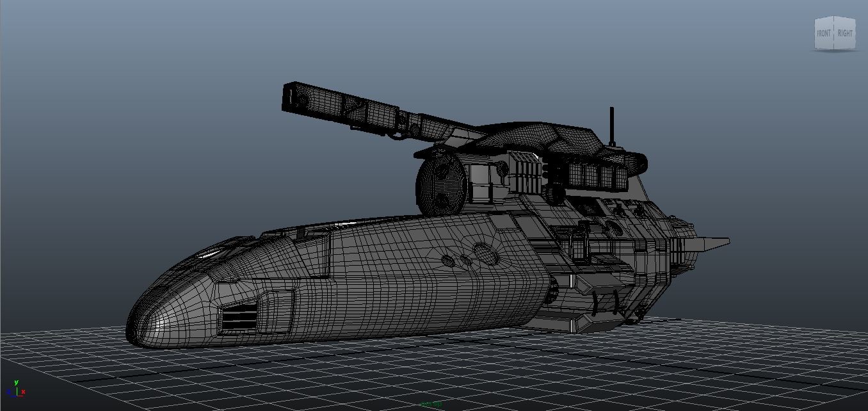Click the origin of the axis indicator
The height and width of the screenshot is (411, 868).
(x=17, y=396)
